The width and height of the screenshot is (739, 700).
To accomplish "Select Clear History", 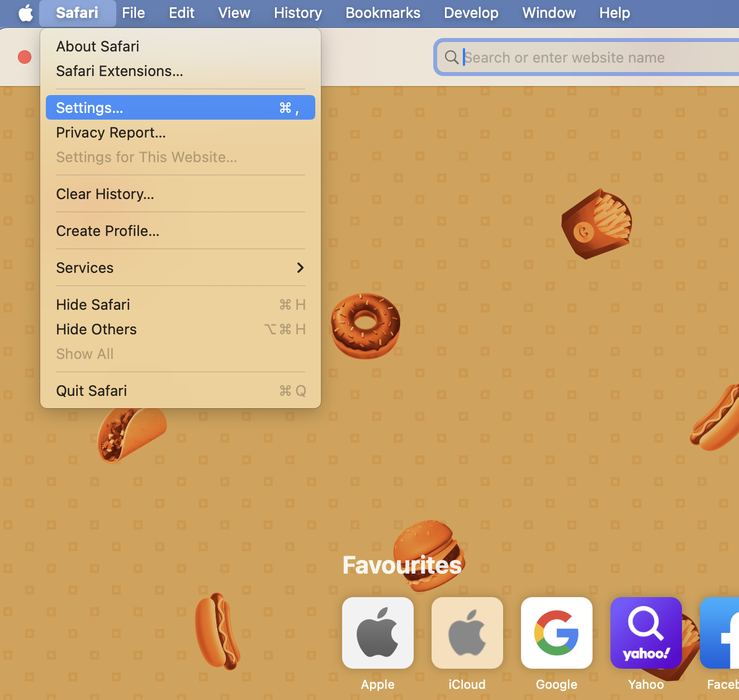I will click(105, 194).
